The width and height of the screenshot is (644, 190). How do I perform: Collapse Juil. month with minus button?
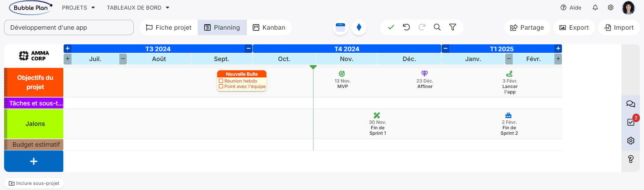123,59
